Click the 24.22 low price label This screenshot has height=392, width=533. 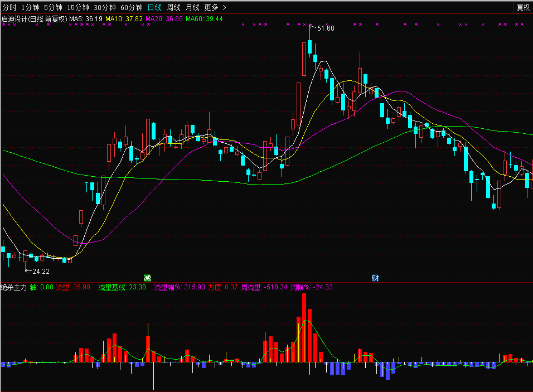click(x=41, y=272)
